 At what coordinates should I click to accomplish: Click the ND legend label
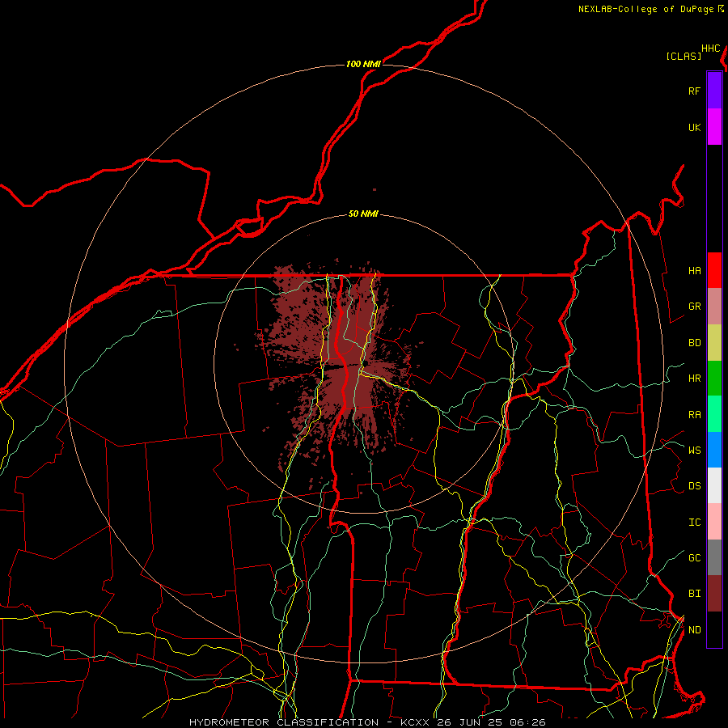(x=694, y=630)
